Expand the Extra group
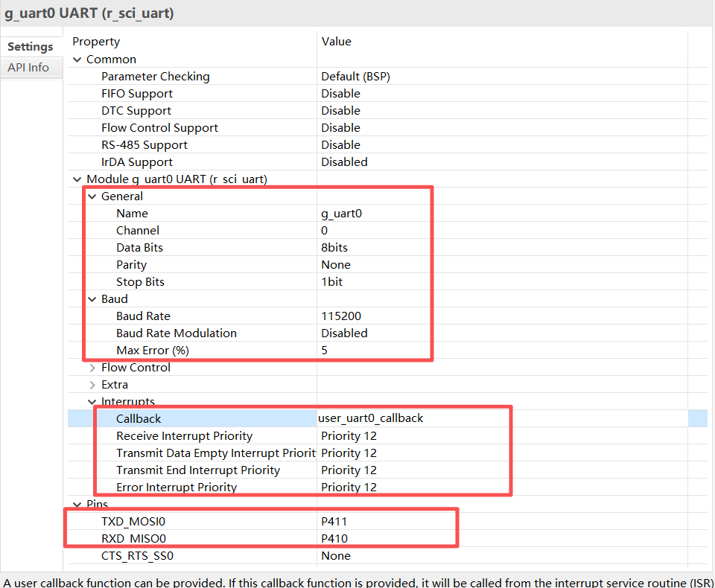The image size is (715, 588). 92,385
